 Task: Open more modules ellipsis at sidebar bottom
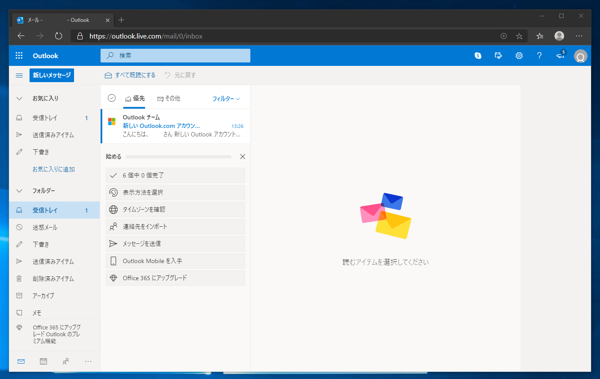point(88,361)
